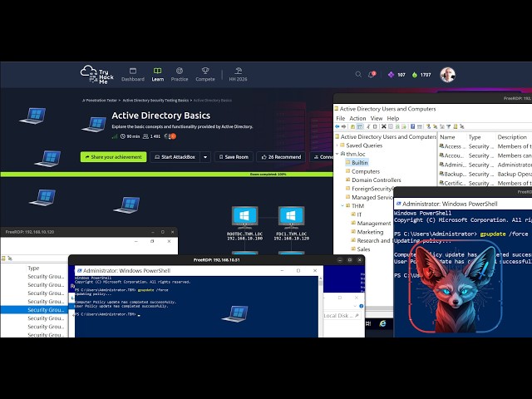Image resolution: width=532 pixels, height=399 pixels.
Task: Click the highlighted Security Grou... row
Action: pyautogui.click(x=34, y=310)
